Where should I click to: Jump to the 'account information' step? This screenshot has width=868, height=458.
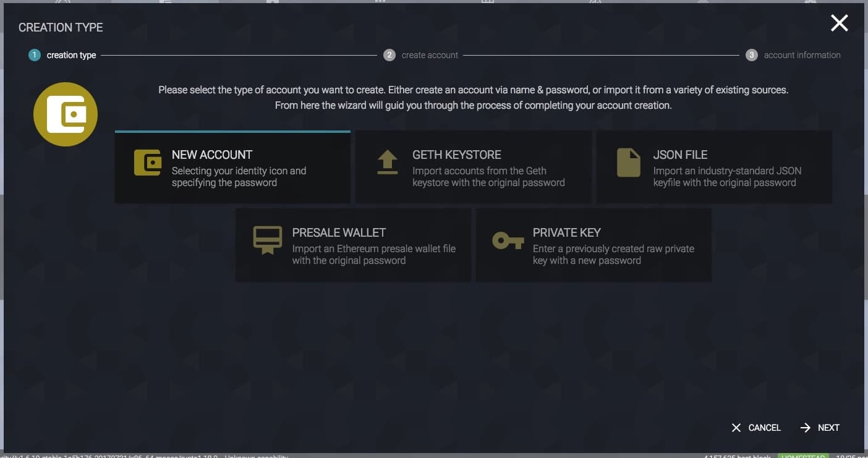pos(802,55)
